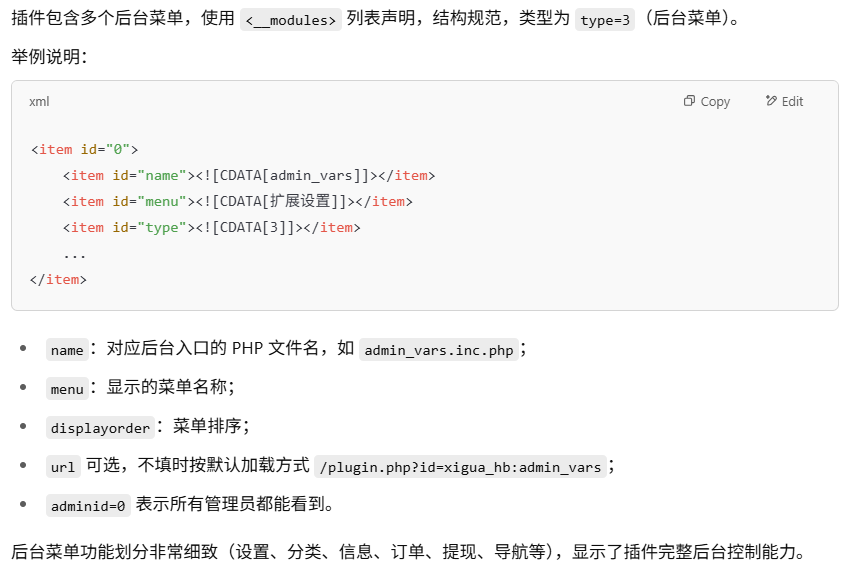Click the Copy icon in the code block header
This screenshot has width=858, height=586.
coord(690,101)
